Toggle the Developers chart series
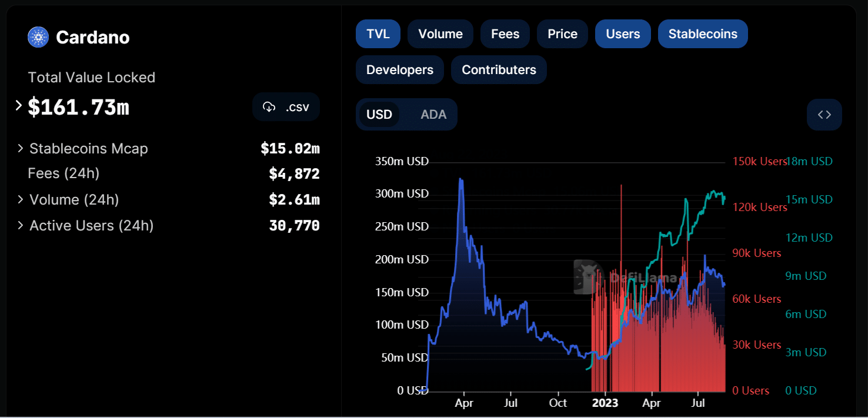 point(400,70)
